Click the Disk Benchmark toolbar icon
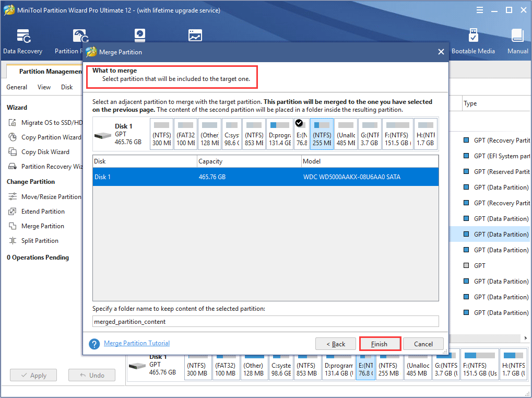 [x=139, y=36]
